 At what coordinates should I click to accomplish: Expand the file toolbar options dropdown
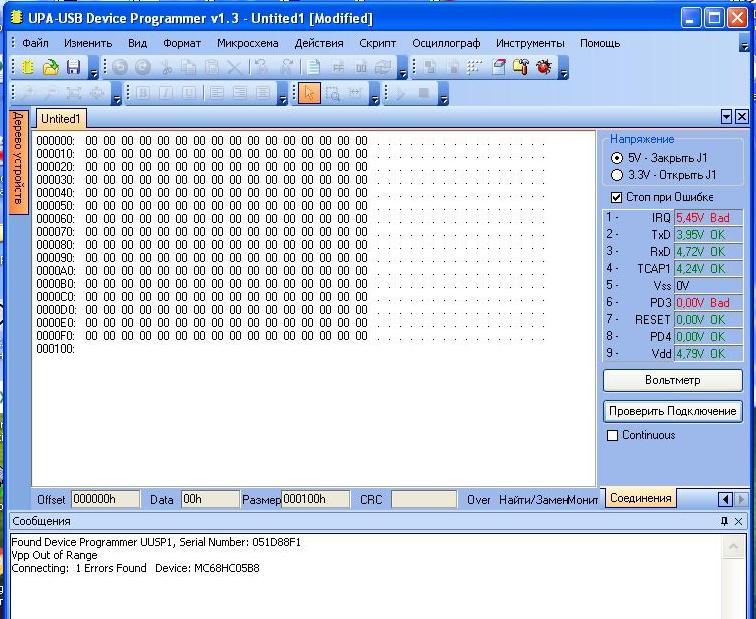click(x=94, y=68)
